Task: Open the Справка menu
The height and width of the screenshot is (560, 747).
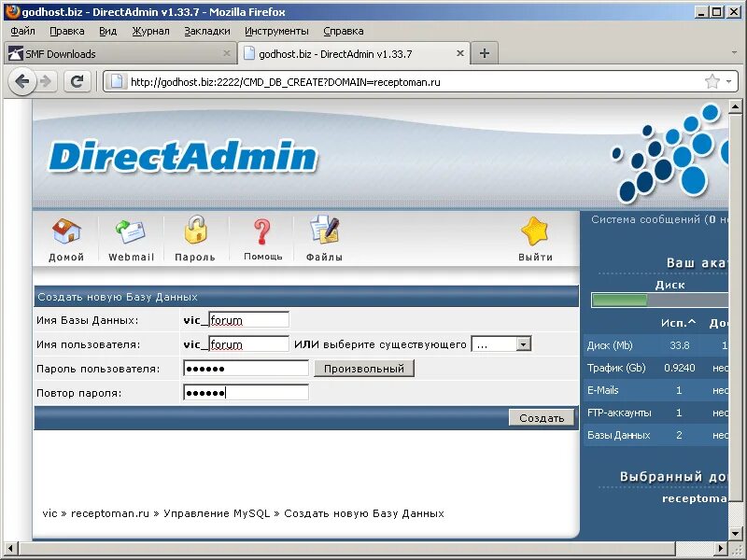Action: [343, 31]
